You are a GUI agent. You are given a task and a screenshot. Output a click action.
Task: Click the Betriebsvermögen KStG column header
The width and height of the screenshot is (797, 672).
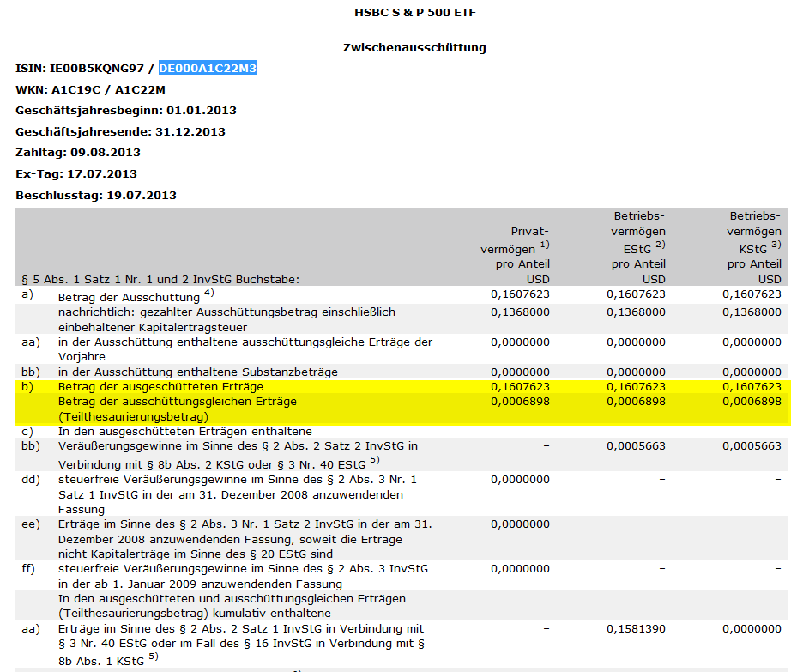754,247
